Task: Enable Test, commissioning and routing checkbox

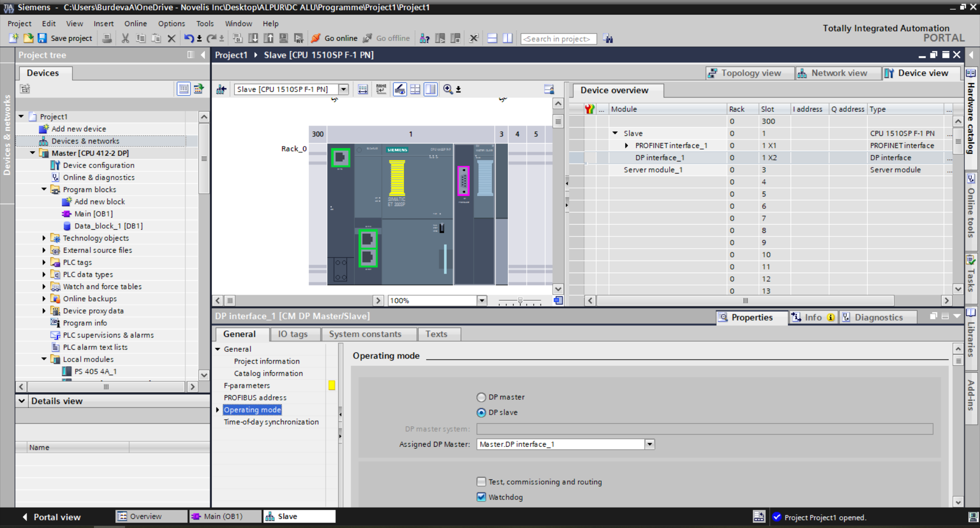Action: (x=481, y=482)
